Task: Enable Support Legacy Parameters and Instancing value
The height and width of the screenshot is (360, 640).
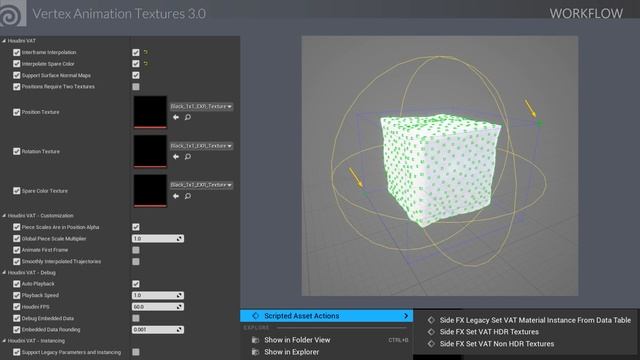Action: 136,352
